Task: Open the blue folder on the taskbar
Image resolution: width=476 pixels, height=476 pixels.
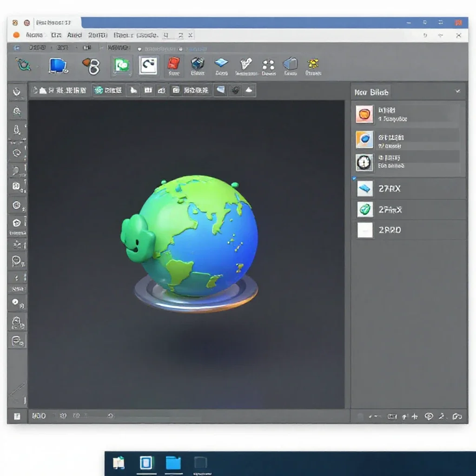Action: click(173, 463)
